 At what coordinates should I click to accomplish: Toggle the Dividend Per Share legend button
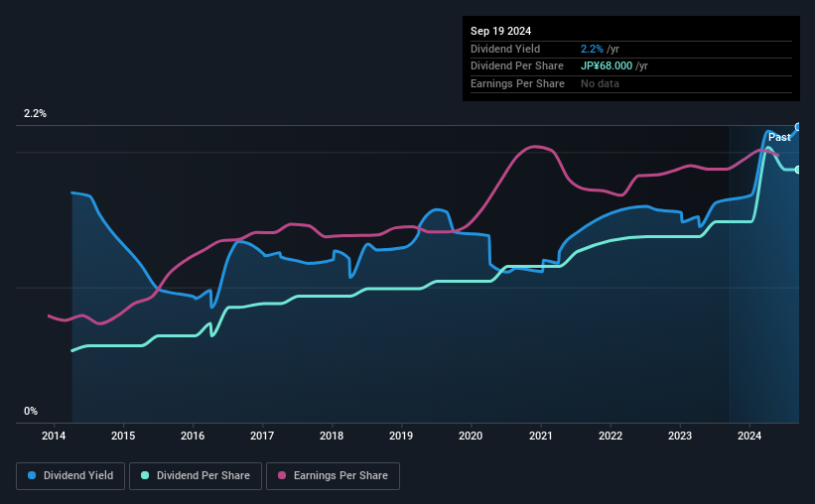[x=196, y=476]
